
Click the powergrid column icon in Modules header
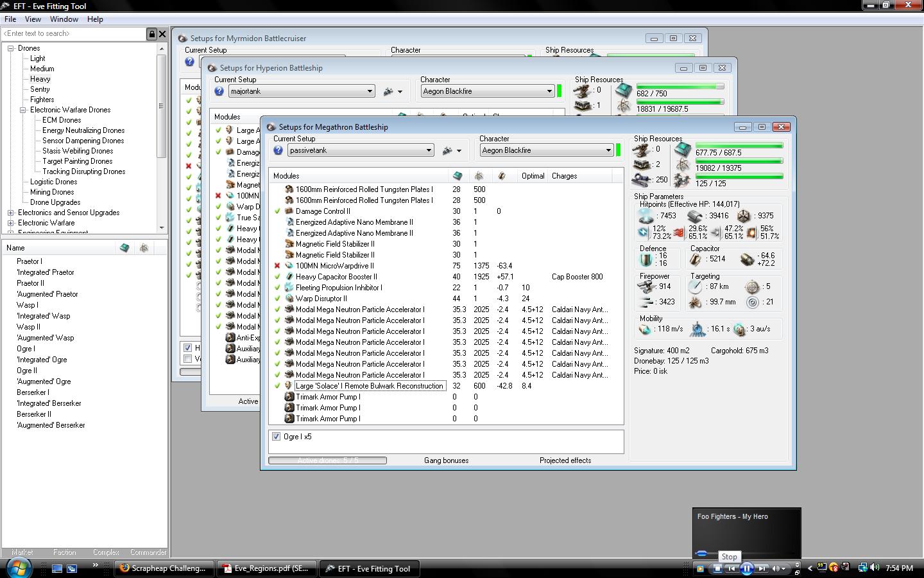(x=479, y=176)
